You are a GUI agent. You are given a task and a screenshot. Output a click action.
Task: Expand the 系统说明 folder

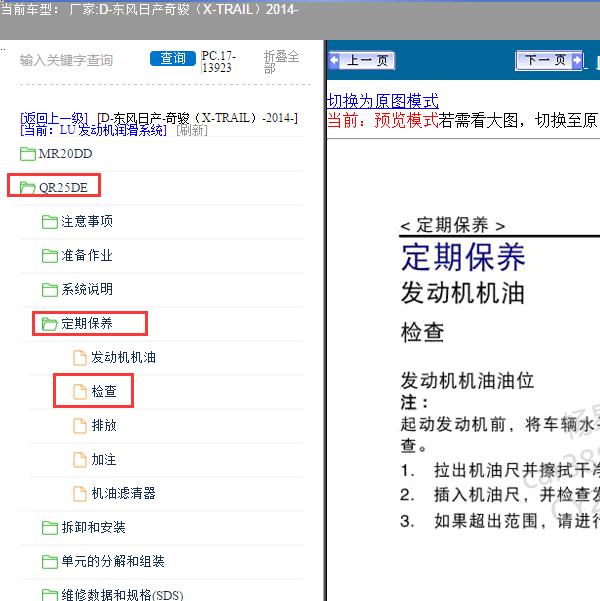(x=87, y=289)
